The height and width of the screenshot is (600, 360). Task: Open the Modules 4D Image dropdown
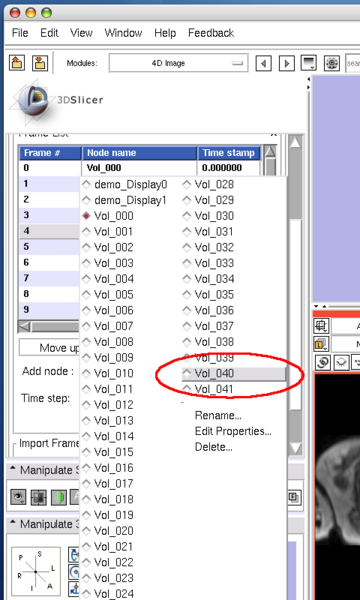178,63
